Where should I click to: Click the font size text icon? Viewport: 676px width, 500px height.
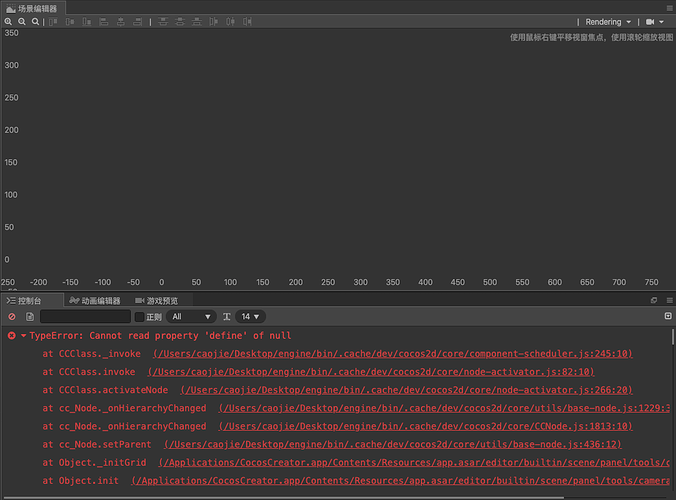(x=227, y=317)
